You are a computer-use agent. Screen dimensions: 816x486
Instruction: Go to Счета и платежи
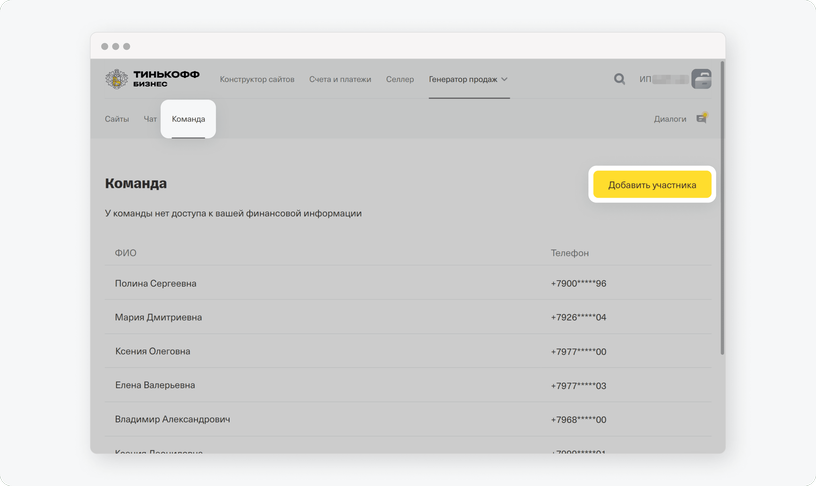point(340,79)
